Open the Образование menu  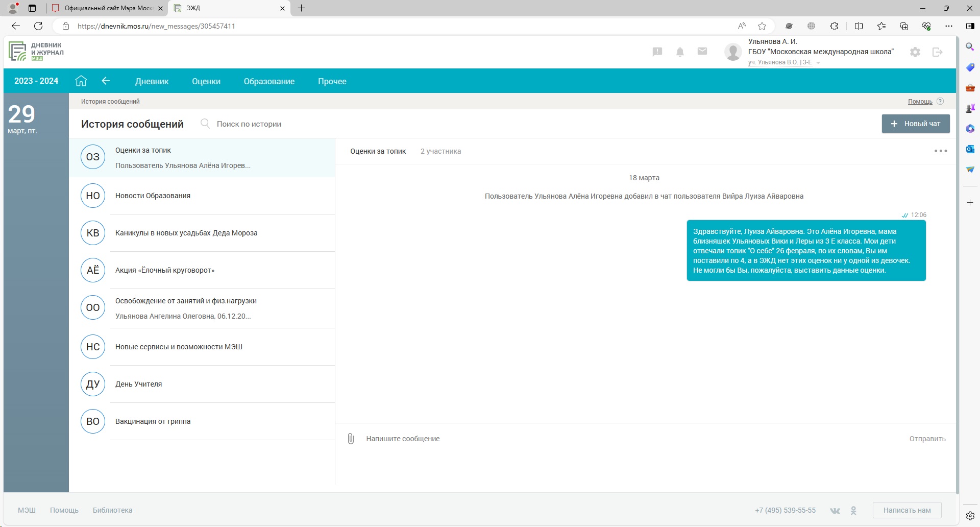coord(269,81)
